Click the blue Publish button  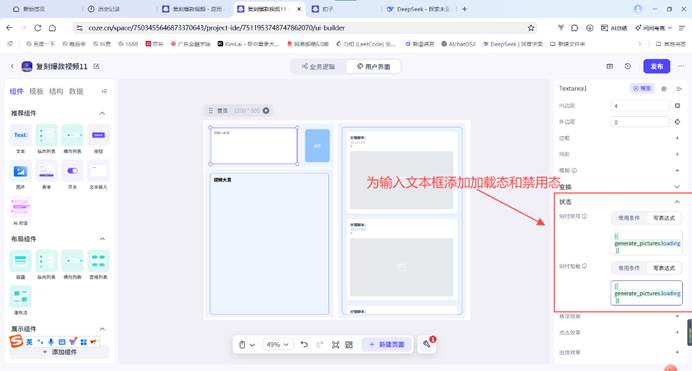pos(657,66)
